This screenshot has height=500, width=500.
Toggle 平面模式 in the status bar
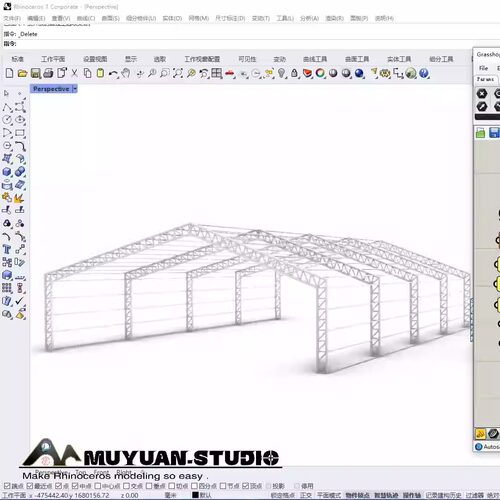329,495
